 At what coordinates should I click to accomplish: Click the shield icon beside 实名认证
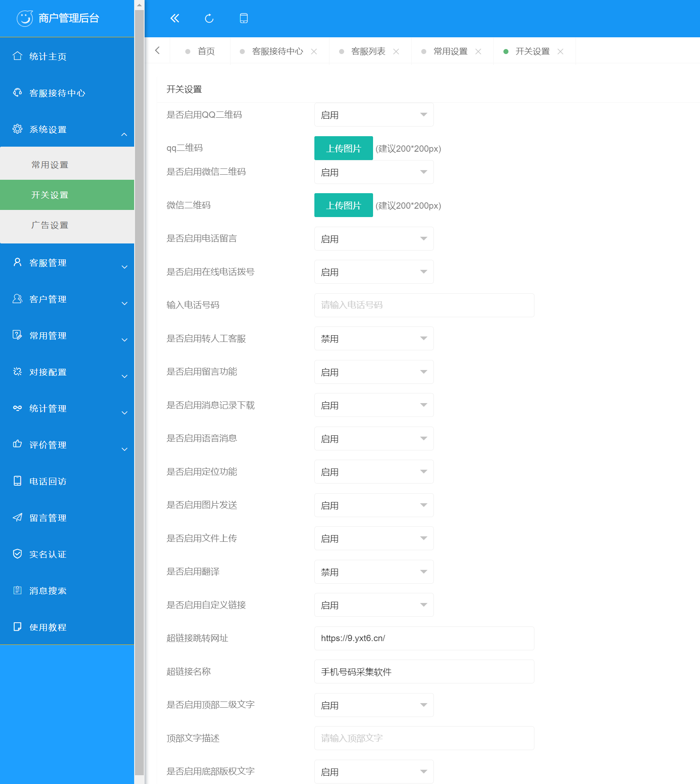point(17,554)
